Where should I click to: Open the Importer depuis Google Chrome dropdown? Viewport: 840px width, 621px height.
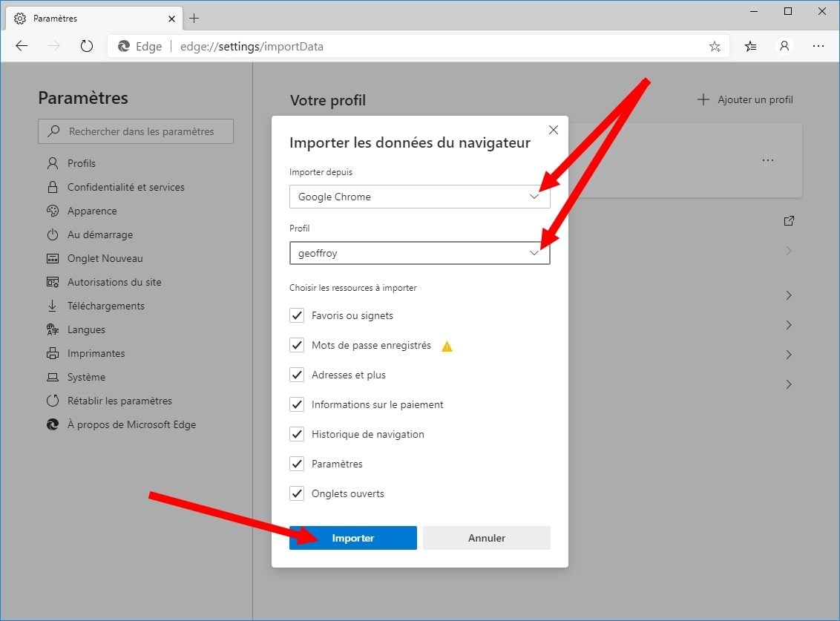(x=419, y=197)
